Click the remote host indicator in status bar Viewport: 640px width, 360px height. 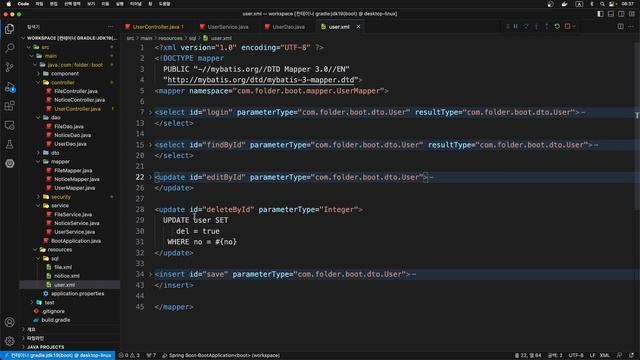click(58, 356)
